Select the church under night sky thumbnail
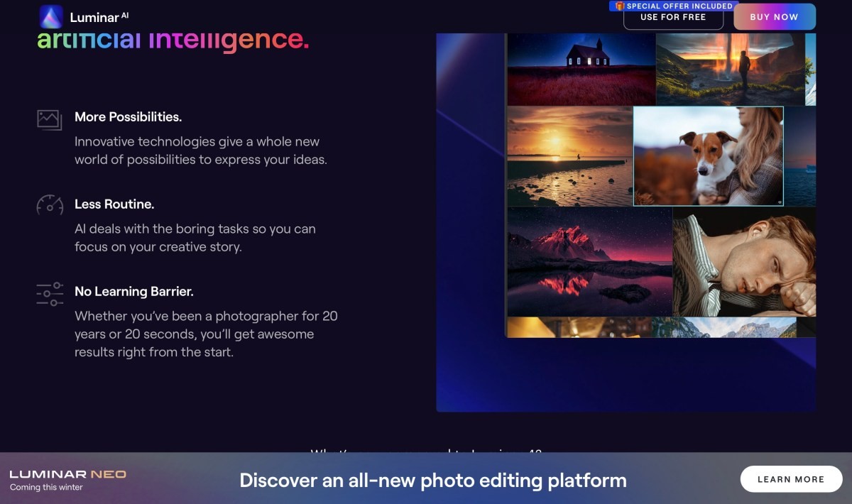Image resolution: width=852 pixels, height=504 pixels. 581,69
